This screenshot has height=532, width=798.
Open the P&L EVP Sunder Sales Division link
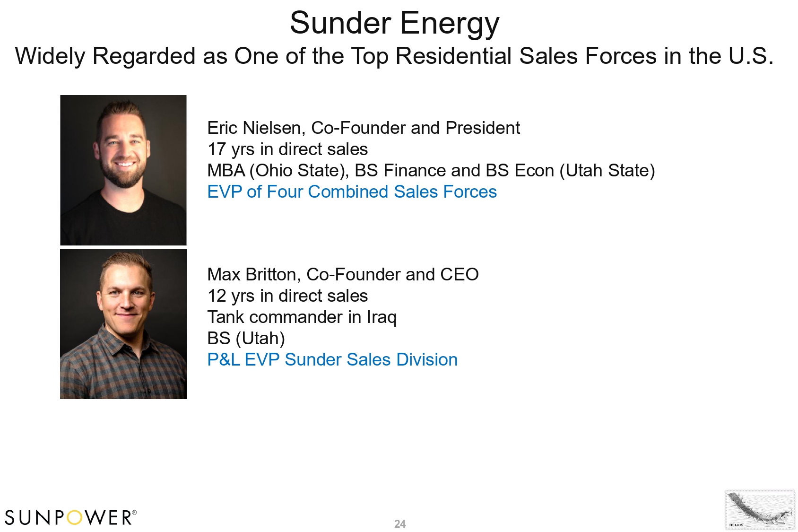pyautogui.click(x=332, y=360)
